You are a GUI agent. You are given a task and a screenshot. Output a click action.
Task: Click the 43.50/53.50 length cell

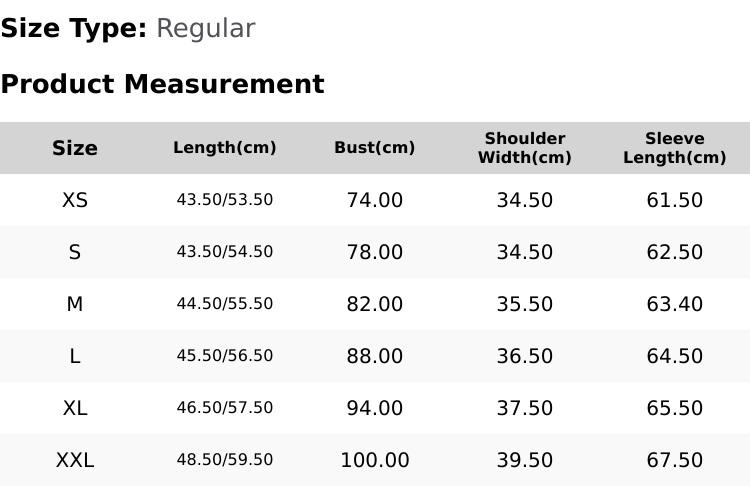[225, 199]
